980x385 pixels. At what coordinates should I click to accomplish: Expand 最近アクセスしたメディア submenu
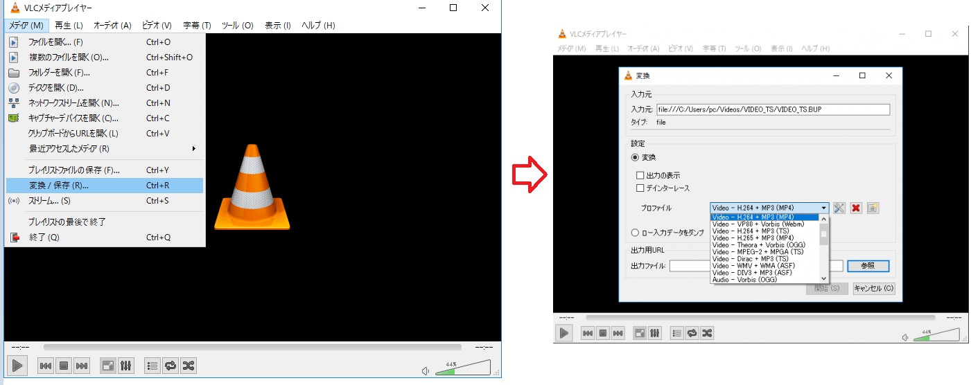pos(105,149)
